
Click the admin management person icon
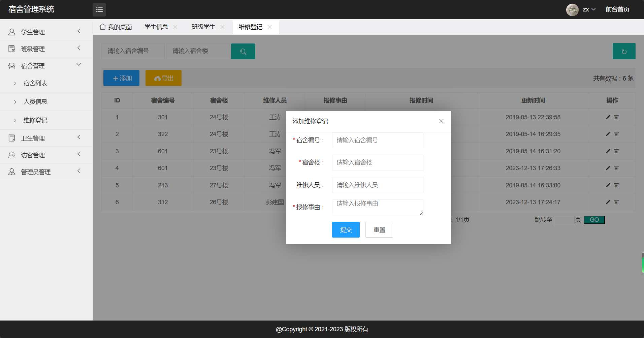(12, 172)
